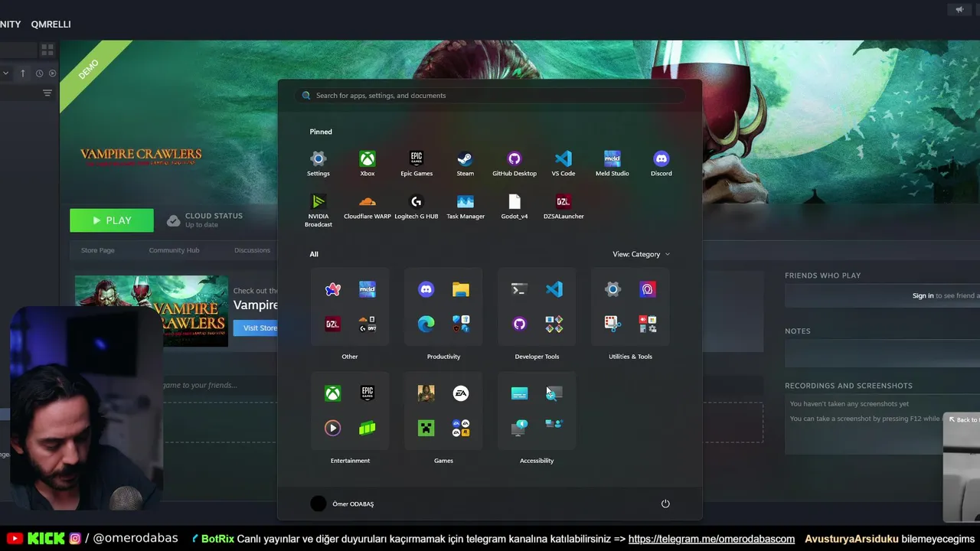Click the Sign in link under Friends Who Play
The height and width of the screenshot is (551, 980).
pos(923,296)
